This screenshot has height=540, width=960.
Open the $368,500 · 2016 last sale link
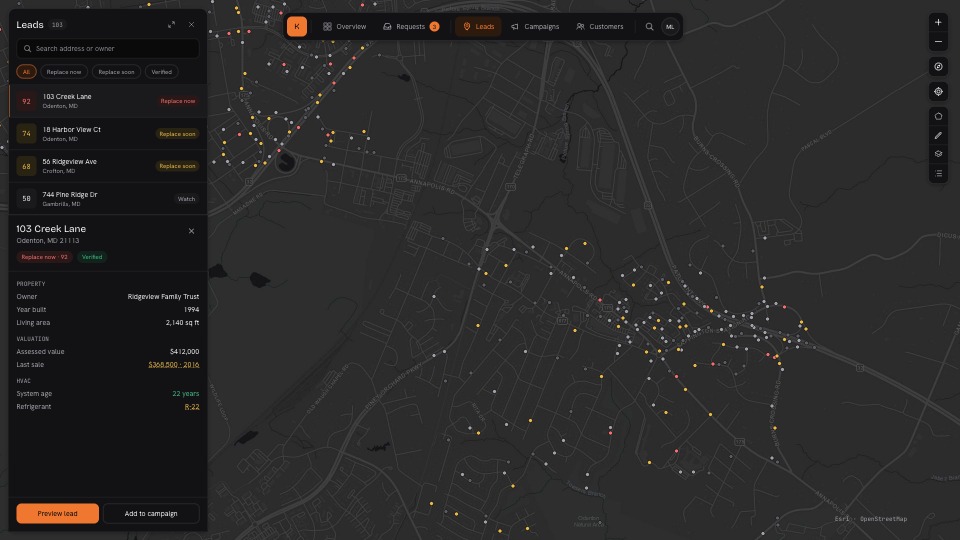click(174, 365)
